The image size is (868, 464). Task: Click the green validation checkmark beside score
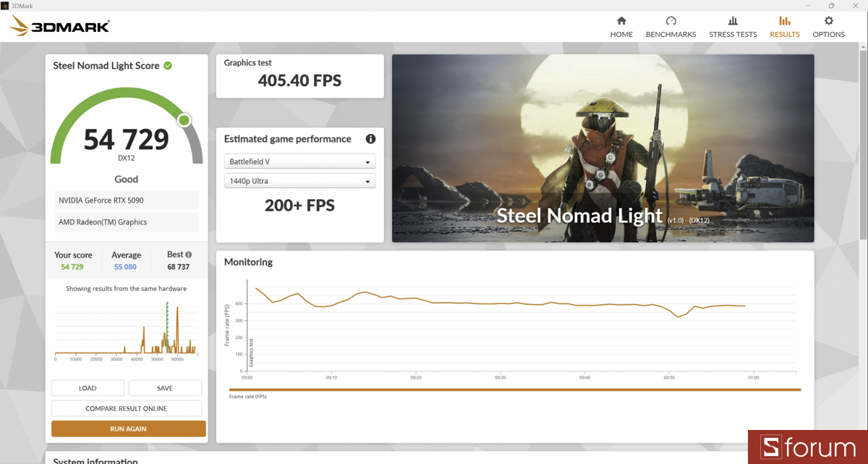coord(168,66)
